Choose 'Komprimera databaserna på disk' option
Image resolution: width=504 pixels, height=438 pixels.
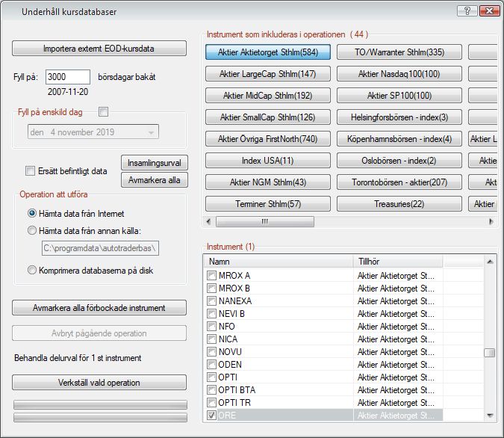coord(31,271)
